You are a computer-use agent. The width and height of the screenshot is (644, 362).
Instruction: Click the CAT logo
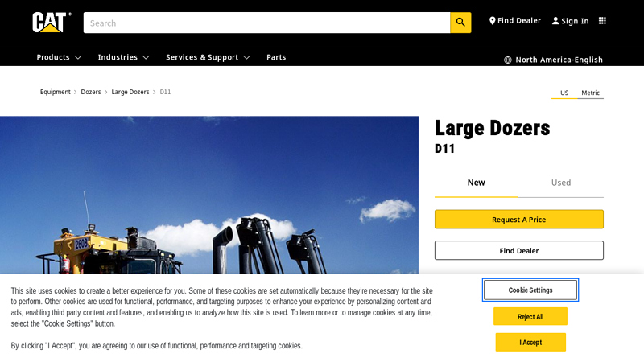pos(50,22)
